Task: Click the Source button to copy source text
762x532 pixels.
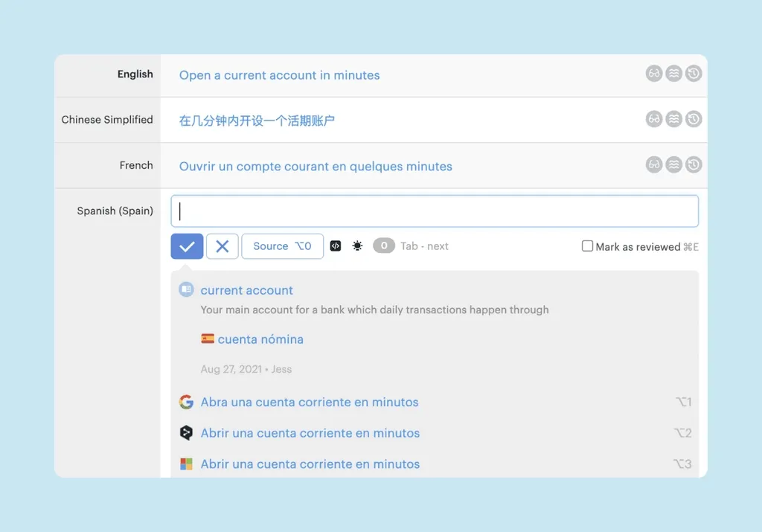Action: [282, 246]
